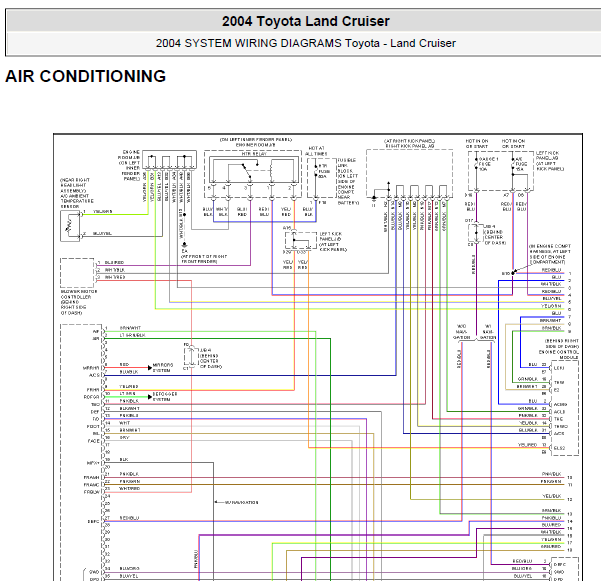Click the "2004 SYSTEM WIRING DIAGRAMS" subtitle line
Image resolution: width=601 pixels, height=581 pixels.
pyautogui.click(x=305, y=43)
